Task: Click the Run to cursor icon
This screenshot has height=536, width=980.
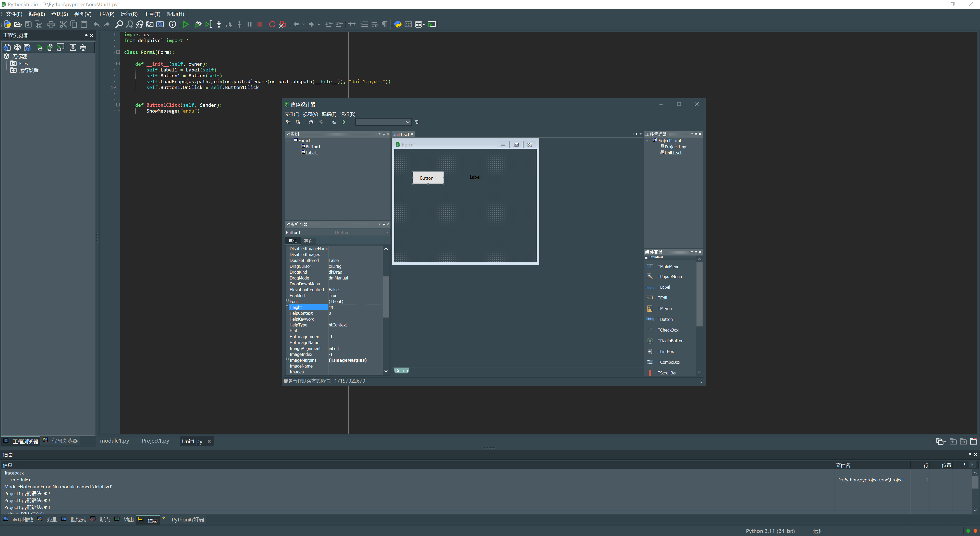Action: tap(209, 24)
